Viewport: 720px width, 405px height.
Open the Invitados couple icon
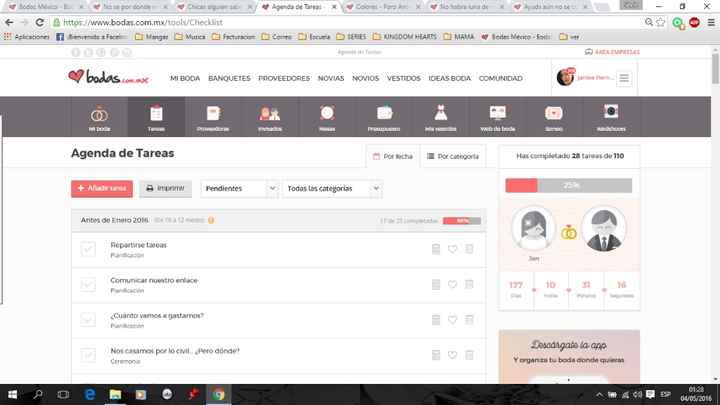(x=270, y=113)
